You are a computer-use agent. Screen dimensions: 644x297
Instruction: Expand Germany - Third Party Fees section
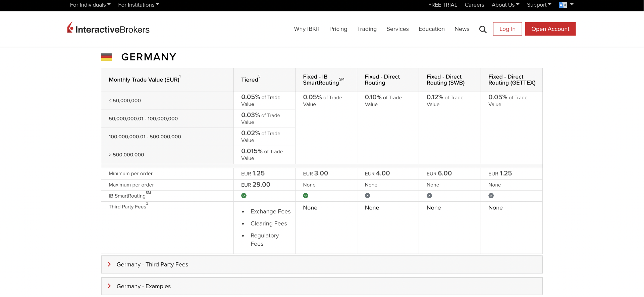click(152, 264)
